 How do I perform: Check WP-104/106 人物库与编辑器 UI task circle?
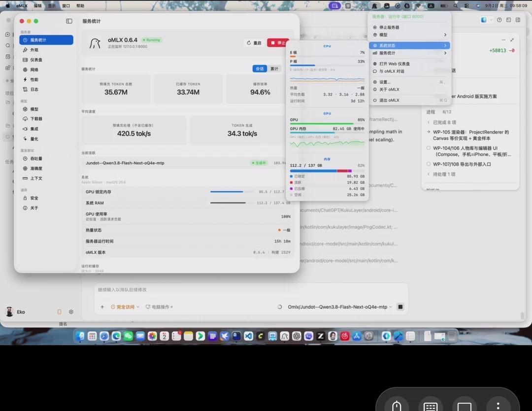click(429, 148)
